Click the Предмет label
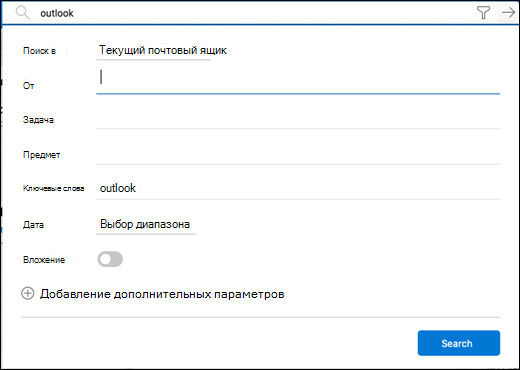Viewport: 520px width, 370px height. pyautogui.click(x=41, y=155)
